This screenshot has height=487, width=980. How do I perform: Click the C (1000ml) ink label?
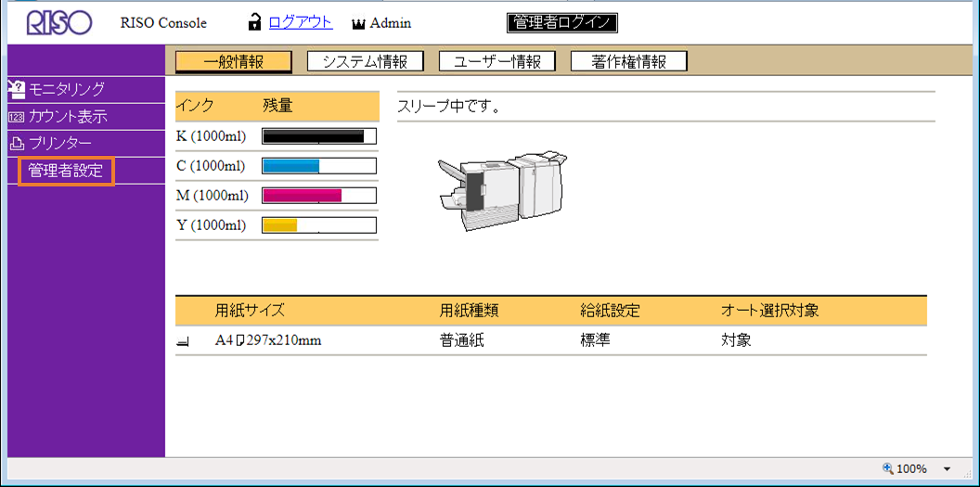[211, 166]
